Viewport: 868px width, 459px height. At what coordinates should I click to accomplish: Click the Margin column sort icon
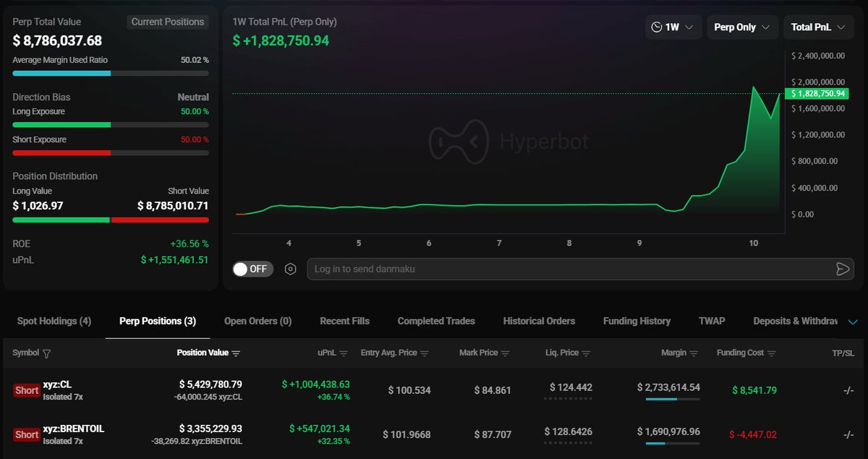coord(694,353)
